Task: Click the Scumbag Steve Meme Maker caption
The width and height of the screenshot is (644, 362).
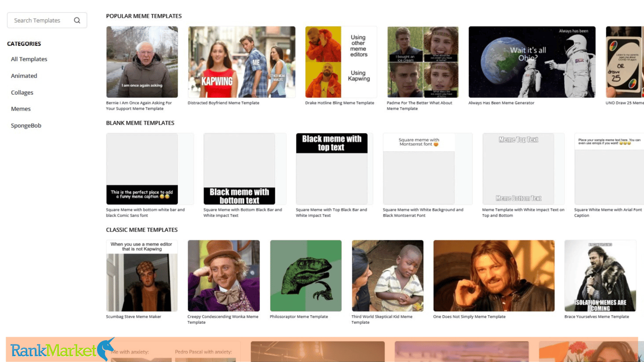Action: [133, 317]
